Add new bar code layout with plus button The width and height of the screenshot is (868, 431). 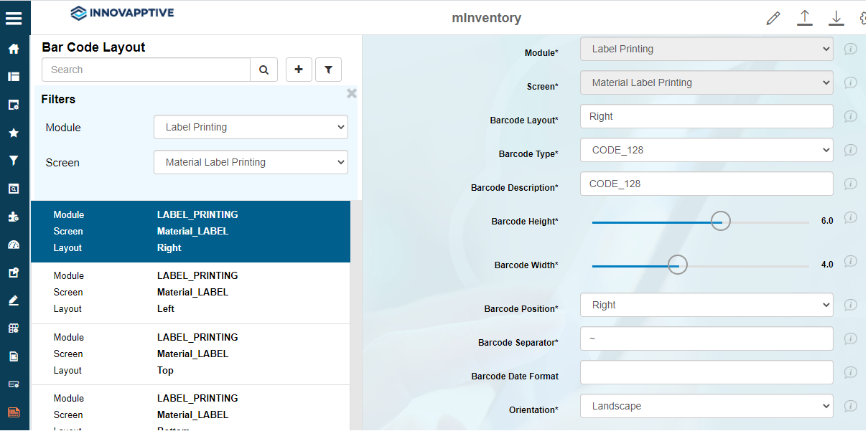point(299,70)
